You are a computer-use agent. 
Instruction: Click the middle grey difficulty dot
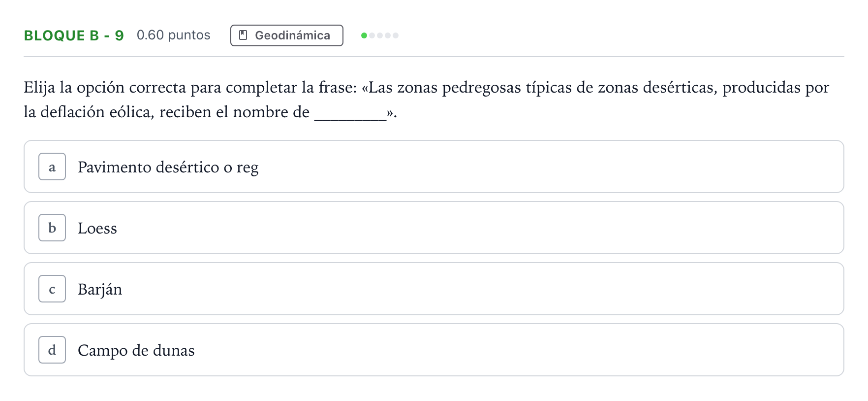tap(380, 35)
